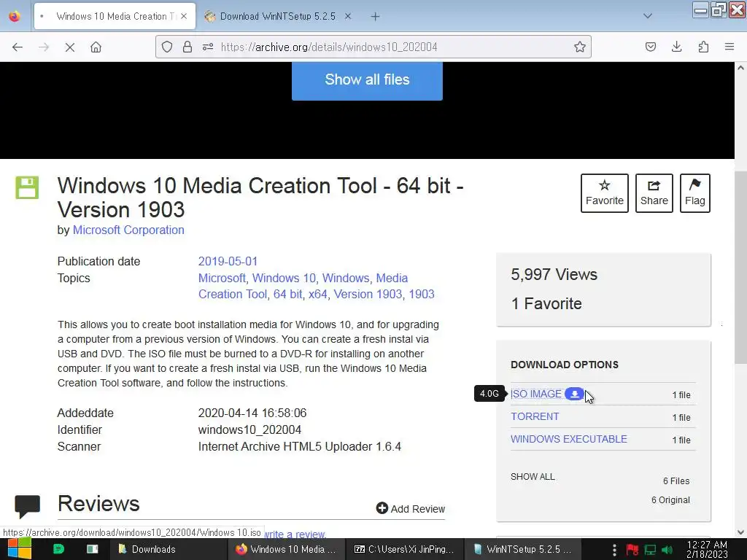Click Add Review
Viewport: 747px width, 560px height.
coord(411,508)
